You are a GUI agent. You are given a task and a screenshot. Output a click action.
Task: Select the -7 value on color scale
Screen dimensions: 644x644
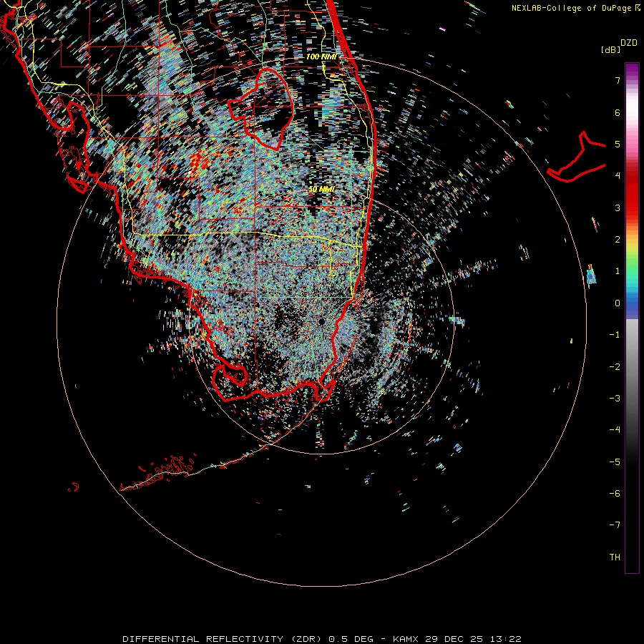pos(615,525)
